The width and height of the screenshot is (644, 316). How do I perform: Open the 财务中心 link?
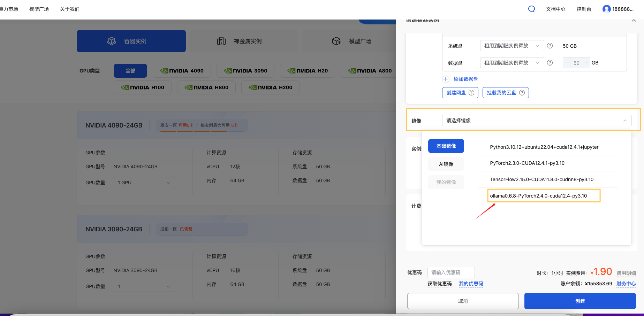click(x=626, y=284)
